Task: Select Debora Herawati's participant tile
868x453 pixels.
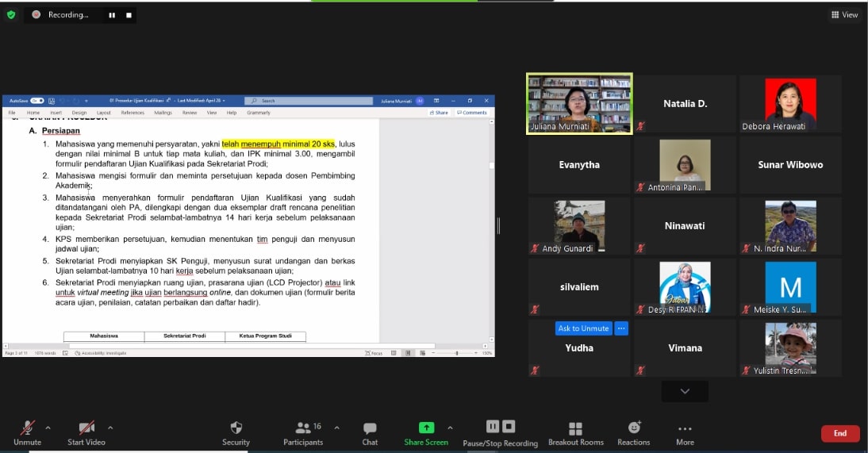Action: coord(790,105)
